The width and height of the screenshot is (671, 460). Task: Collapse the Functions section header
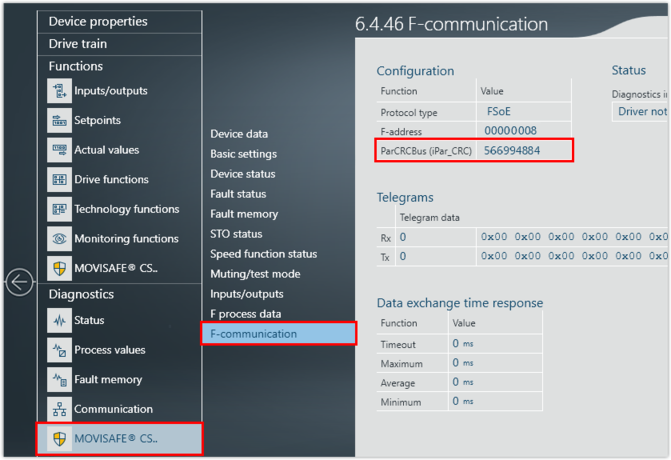(76, 66)
